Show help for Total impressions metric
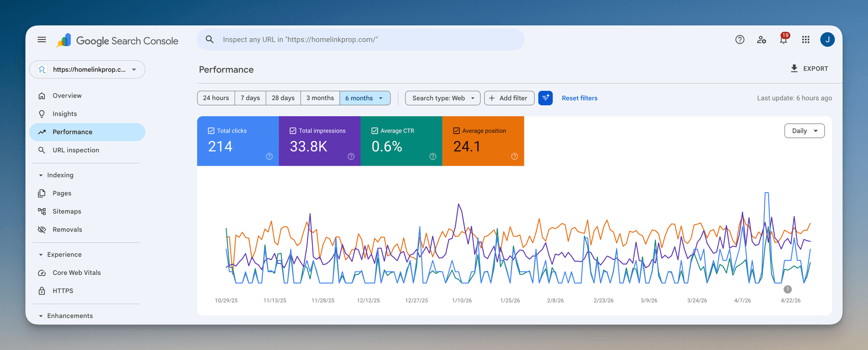 click(x=351, y=156)
